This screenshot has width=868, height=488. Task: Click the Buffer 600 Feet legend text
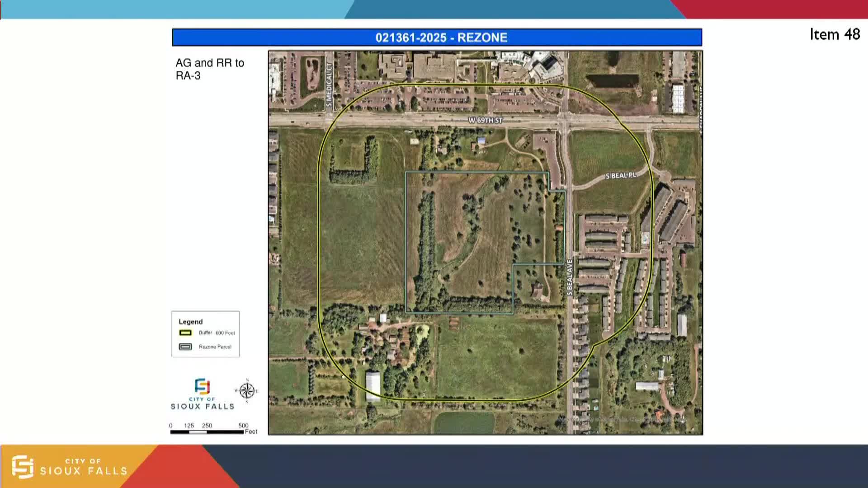click(217, 333)
